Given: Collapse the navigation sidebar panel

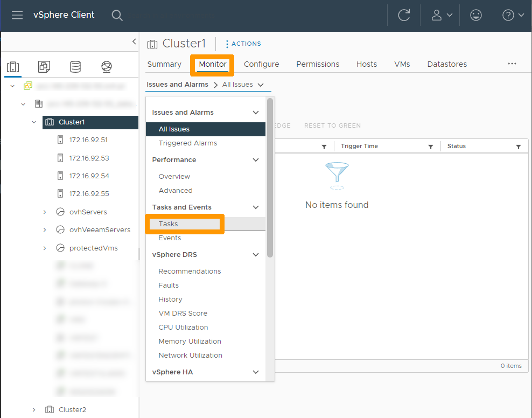Looking at the screenshot, I should [x=134, y=41].
